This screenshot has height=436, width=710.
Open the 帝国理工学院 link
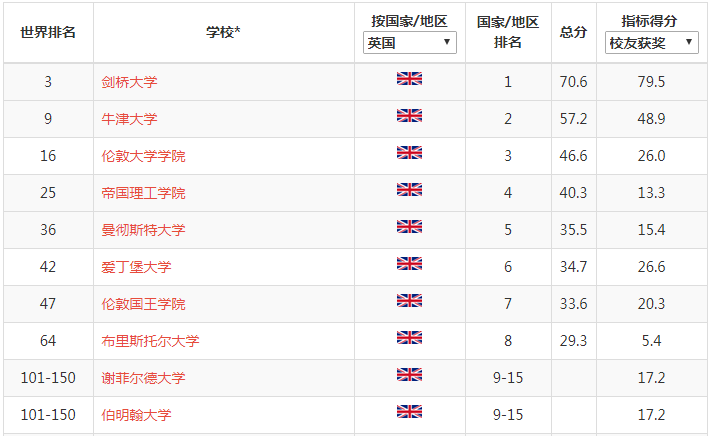click(143, 193)
